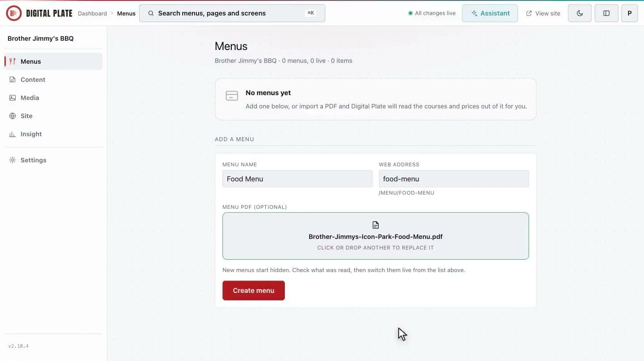Image resolution: width=644 pixels, height=361 pixels.
Task: Click the v2.10.4 version label
Action: pos(19,346)
